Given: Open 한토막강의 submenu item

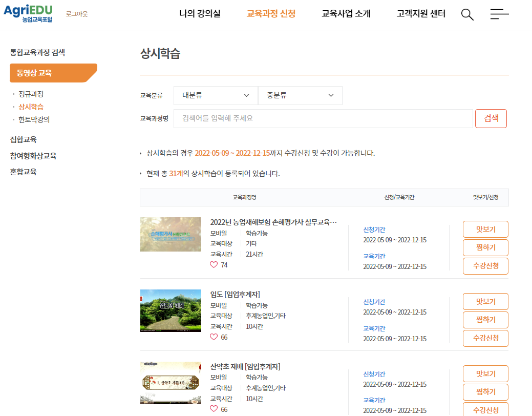Looking at the screenshot, I should (x=34, y=119).
